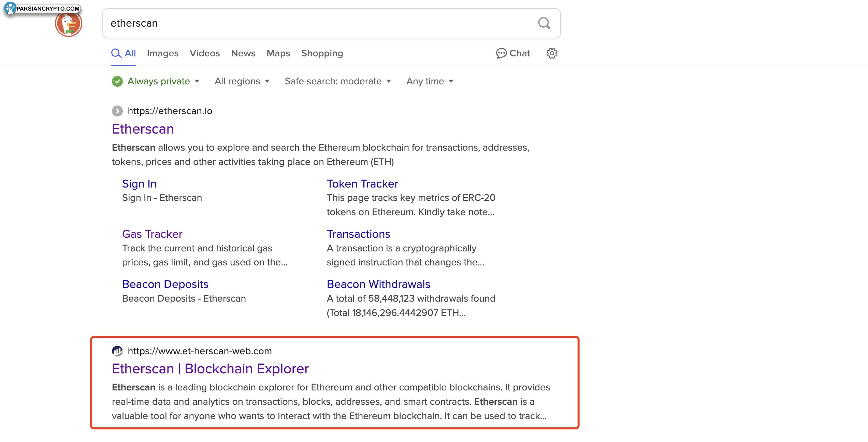Click the Chat label
This screenshot has width=868, height=442.
[520, 53]
